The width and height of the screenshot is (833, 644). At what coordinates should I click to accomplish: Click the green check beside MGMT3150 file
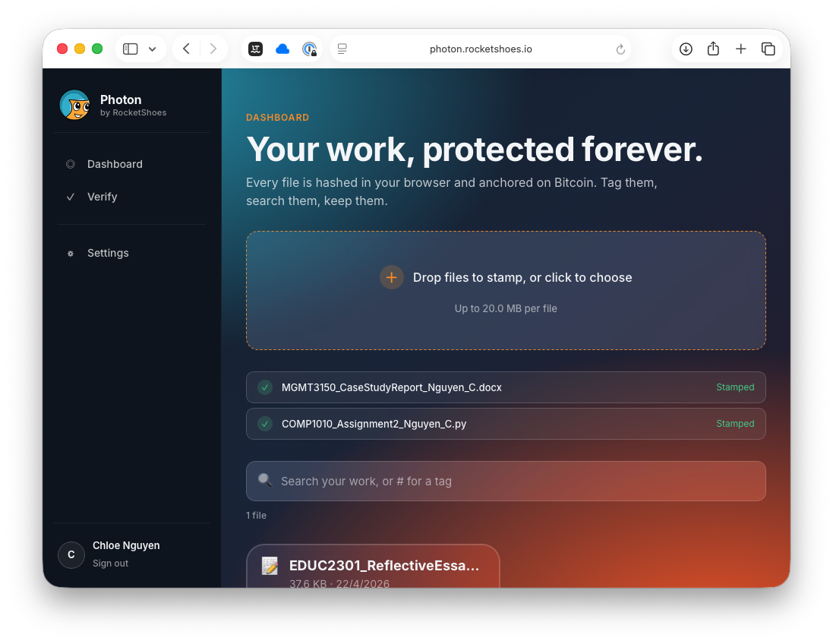pyautogui.click(x=265, y=387)
